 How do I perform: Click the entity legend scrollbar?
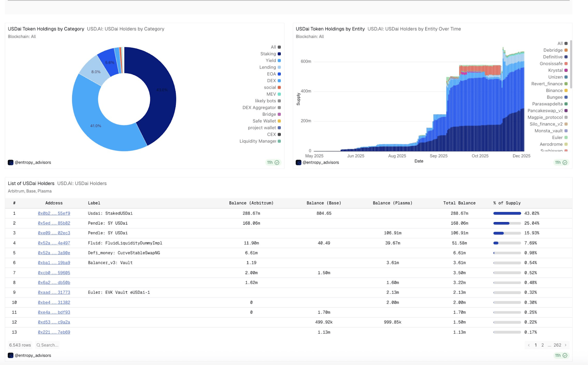(x=571, y=64)
